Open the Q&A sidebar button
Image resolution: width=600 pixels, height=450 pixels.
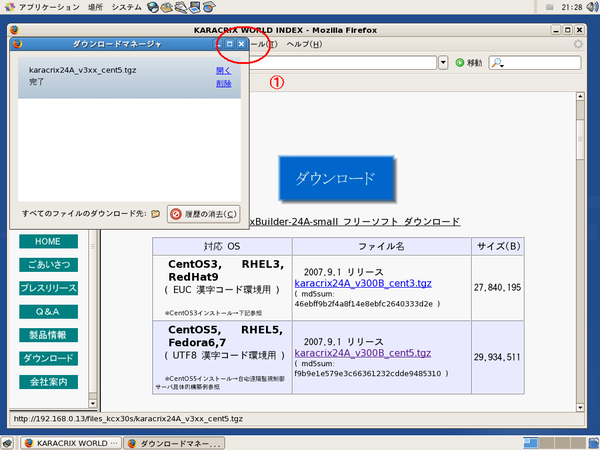(x=48, y=311)
